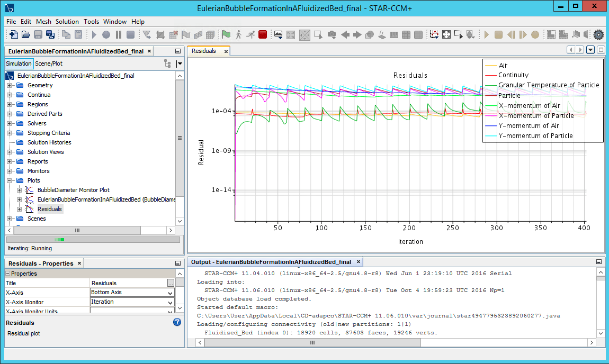Run the simulation with the green flag icon
The width and height of the screenshot is (609, 364).
click(226, 35)
